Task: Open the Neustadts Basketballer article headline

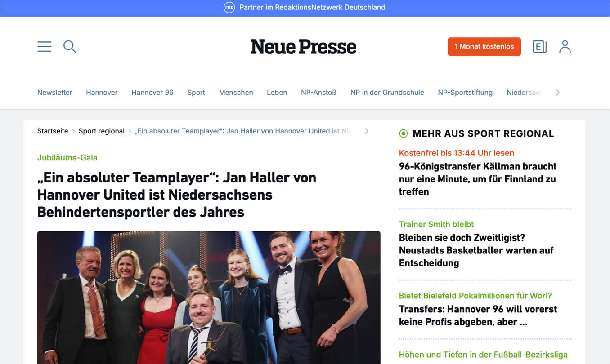Action: [476, 250]
